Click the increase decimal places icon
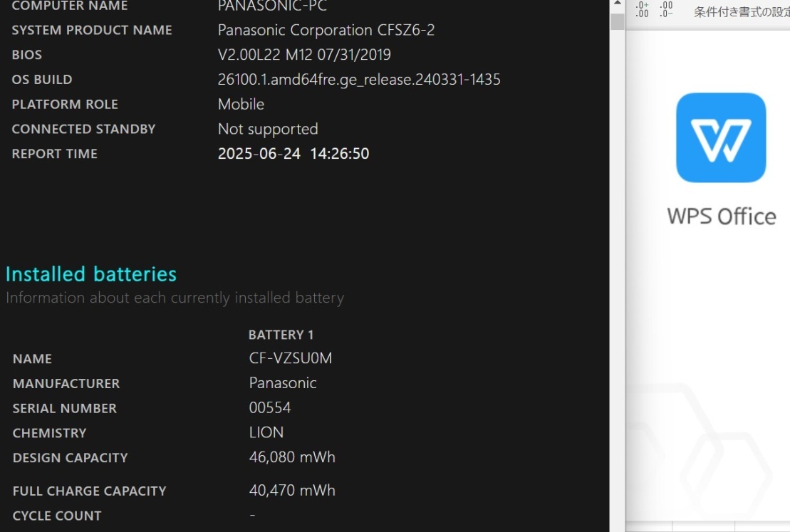790x532 pixels. (x=642, y=9)
